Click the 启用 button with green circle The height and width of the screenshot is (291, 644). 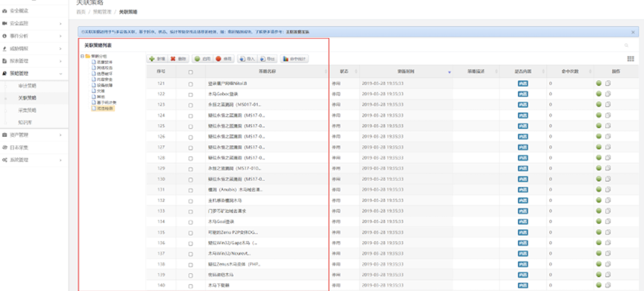pyautogui.click(x=203, y=59)
